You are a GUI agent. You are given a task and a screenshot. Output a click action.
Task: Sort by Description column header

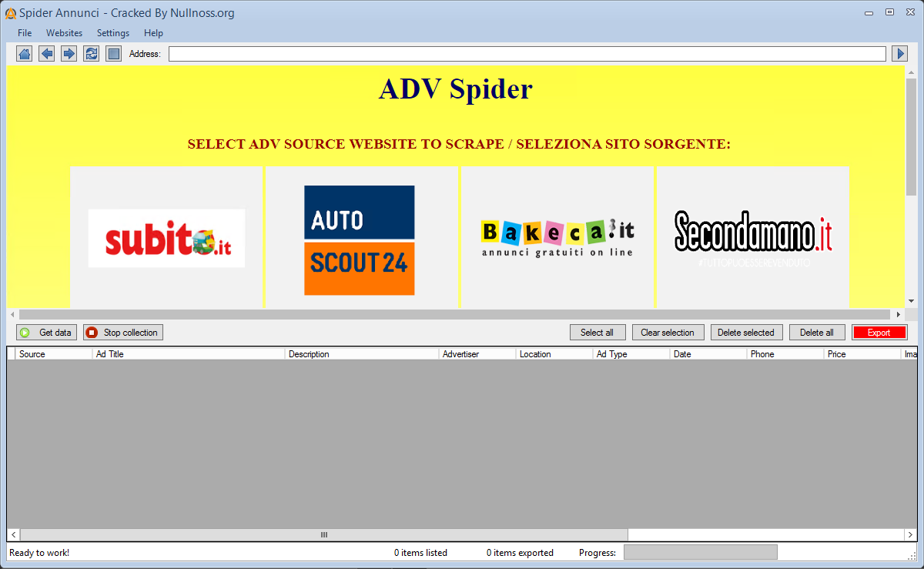coord(362,354)
